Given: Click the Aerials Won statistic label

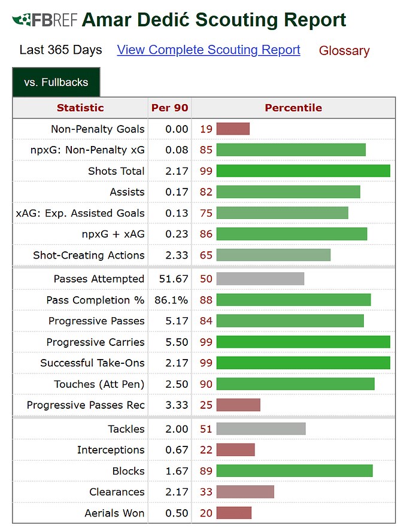Looking at the screenshot, I should click(115, 513).
